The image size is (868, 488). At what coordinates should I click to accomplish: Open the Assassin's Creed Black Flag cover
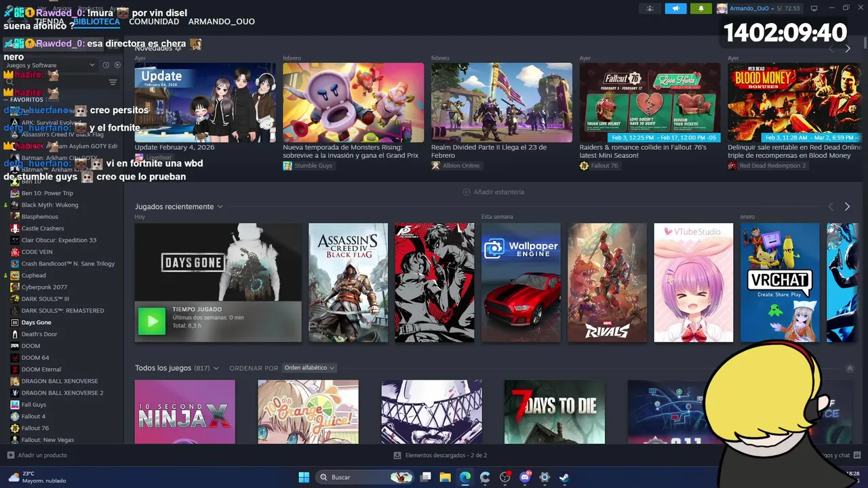pyautogui.click(x=349, y=283)
